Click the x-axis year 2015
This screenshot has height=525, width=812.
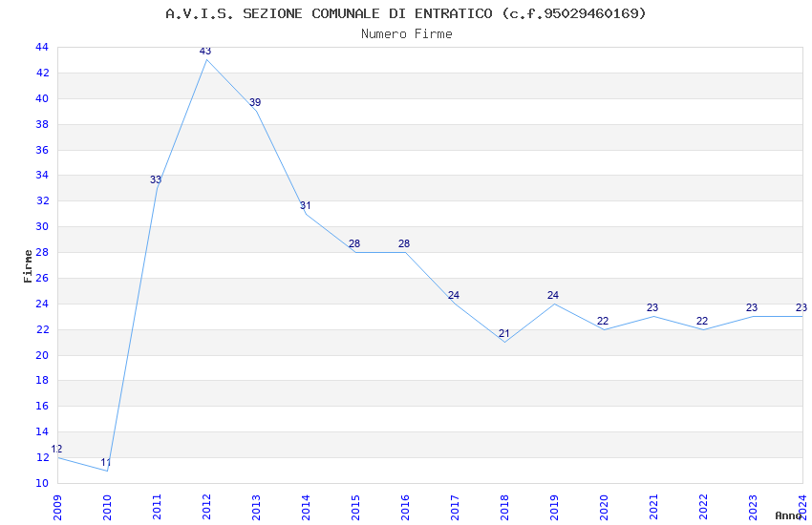click(x=355, y=508)
